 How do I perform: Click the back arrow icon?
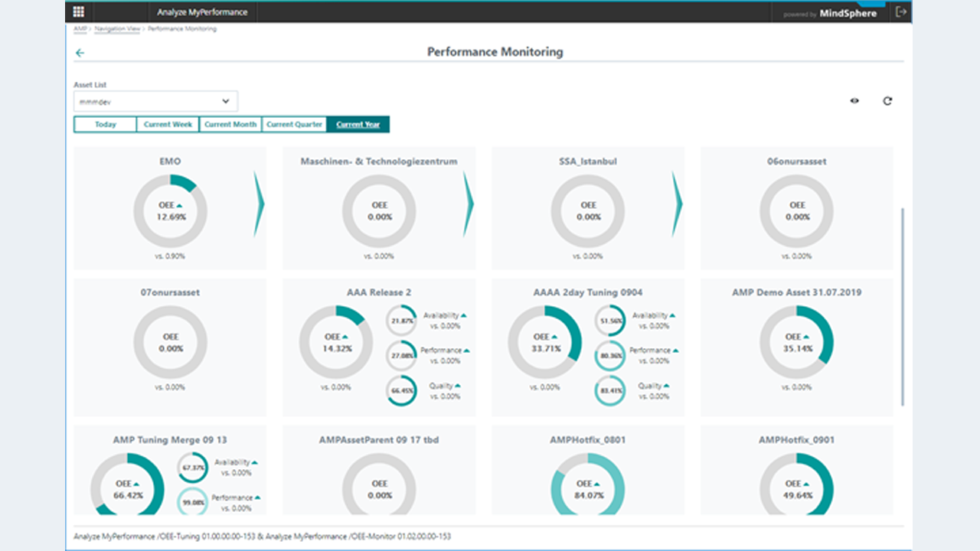pos(80,53)
